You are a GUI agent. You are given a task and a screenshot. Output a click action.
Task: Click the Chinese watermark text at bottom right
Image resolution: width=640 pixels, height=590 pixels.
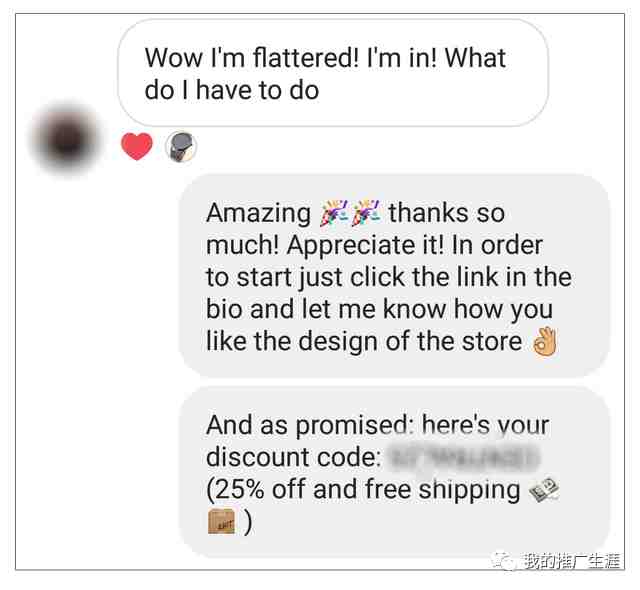[572, 561]
